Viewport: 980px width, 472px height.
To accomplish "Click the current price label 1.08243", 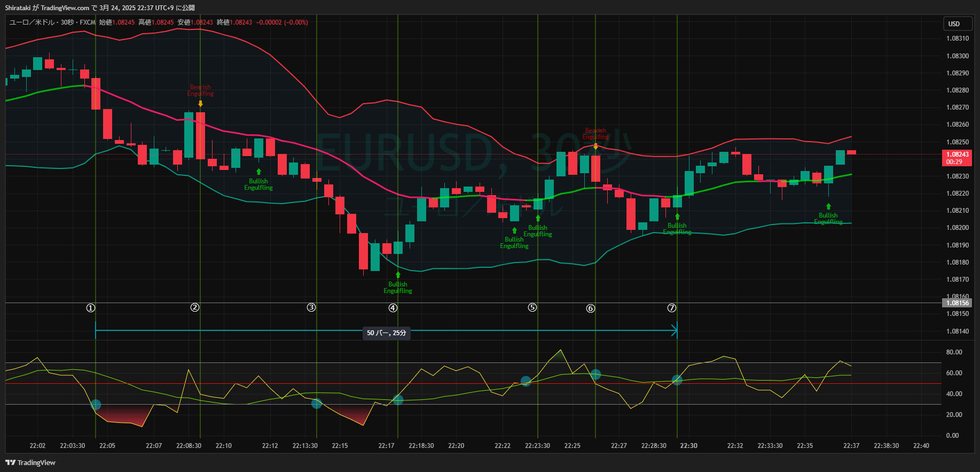I will (957, 154).
